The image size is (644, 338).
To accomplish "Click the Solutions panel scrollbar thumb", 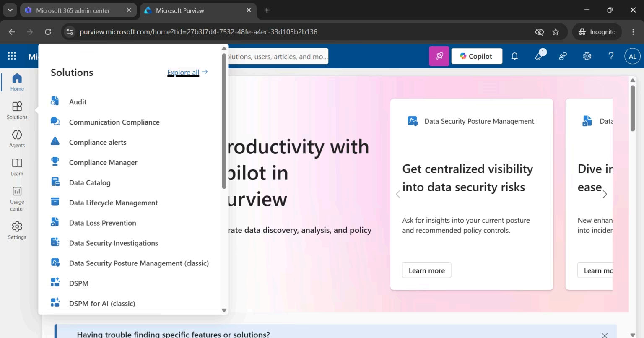I will [x=224, y=122].
